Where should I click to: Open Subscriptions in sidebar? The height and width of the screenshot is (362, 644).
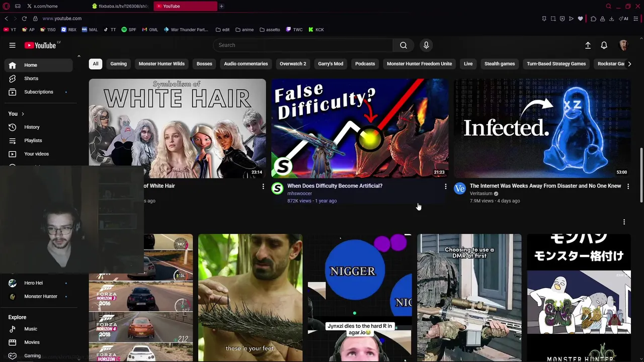point(39,92)
